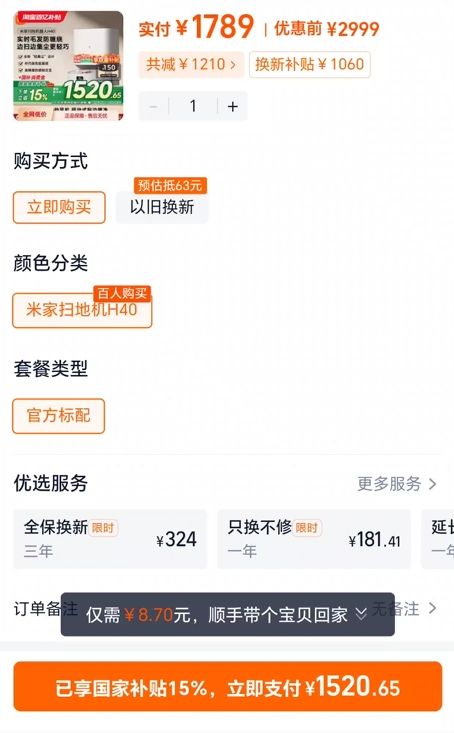Screen dimensions: 454x733
Task: Open the product thumbnail image
Action: (x=68, y=65)
